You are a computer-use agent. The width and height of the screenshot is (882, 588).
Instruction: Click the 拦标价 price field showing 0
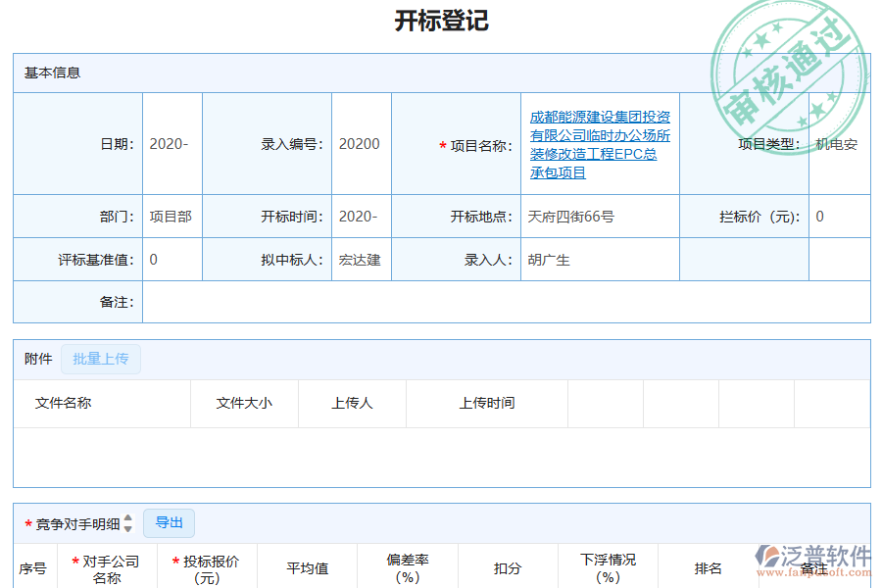(x=841, y=216)
